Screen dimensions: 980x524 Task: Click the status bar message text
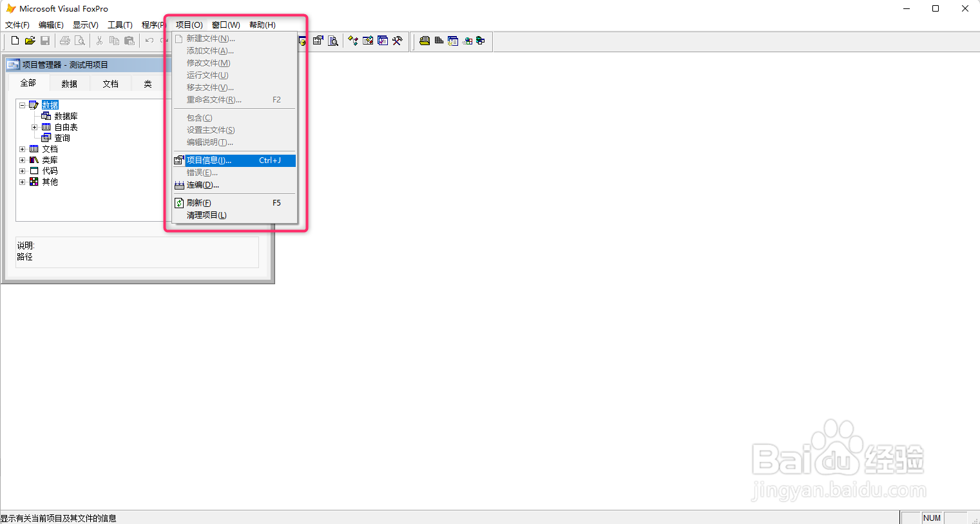tap(59, 518)
